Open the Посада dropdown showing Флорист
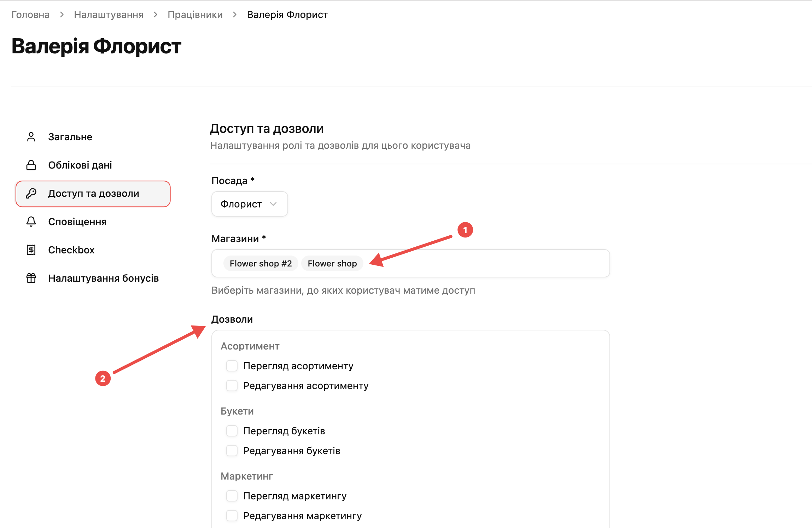This screenshot has width=812, height=528. coord(250,204)
